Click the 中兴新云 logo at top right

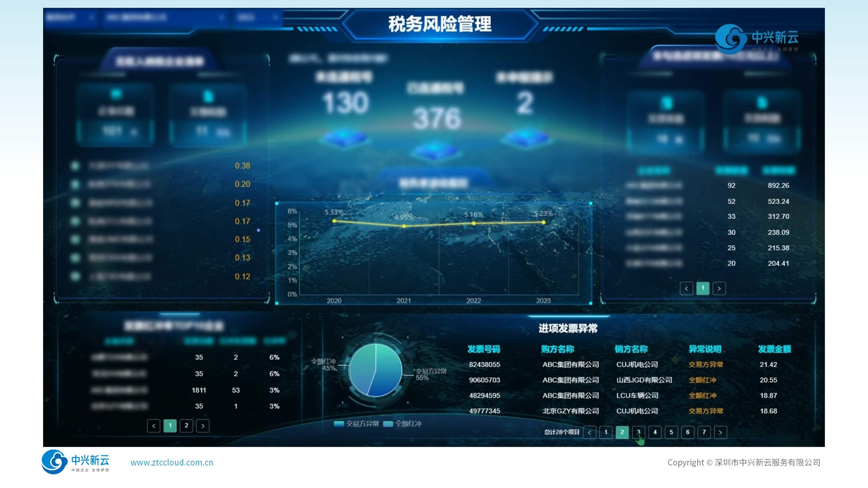coord(757,39)
